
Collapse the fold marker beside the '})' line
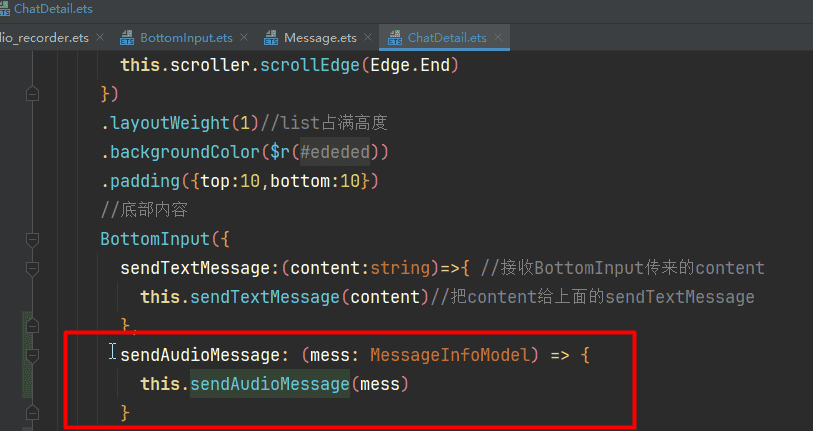(x=33, y=94)
